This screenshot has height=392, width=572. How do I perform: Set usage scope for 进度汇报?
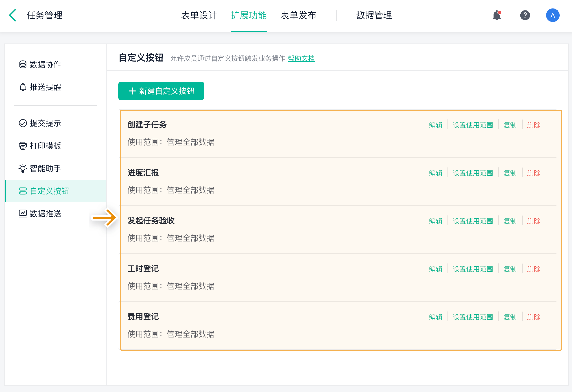[473, 173]
